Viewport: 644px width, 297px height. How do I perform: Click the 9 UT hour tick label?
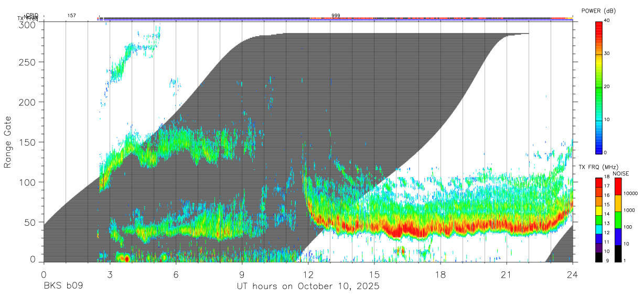tap(242, 274)
